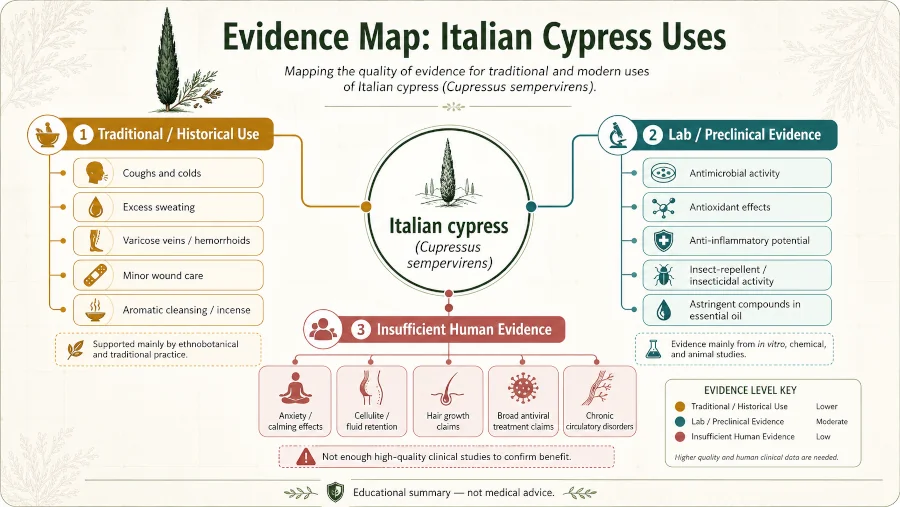The image size is (900, 507).
Task: Click the Evidence Map title text
Action: [x=474, y=36]
